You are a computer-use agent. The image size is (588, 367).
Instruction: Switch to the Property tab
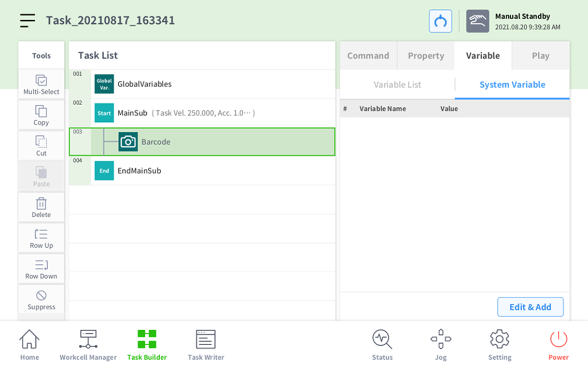[x=426, y=56]
